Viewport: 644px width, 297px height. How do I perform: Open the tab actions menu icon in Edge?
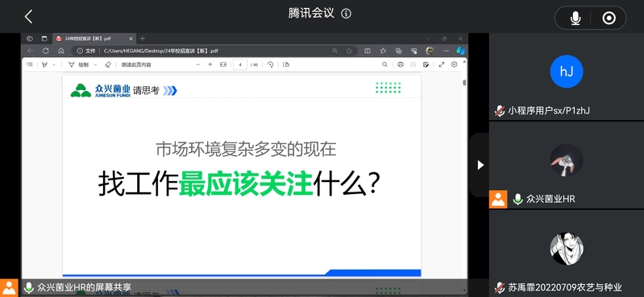click(x=44, y=39)
